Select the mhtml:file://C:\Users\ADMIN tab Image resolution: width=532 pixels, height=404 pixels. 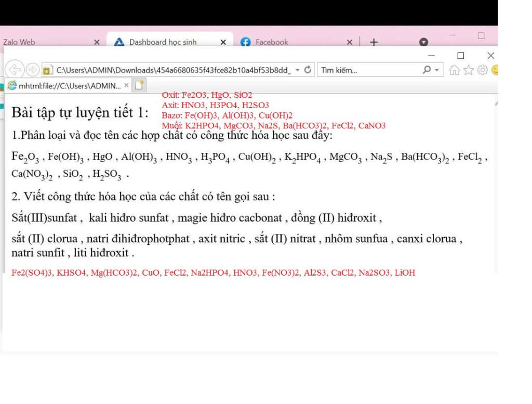68,86
